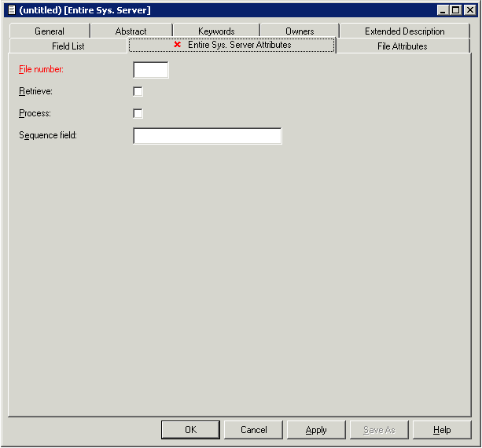Switch to the Field List tab
This screenshot has height=448, width=482.
(68, 46)
